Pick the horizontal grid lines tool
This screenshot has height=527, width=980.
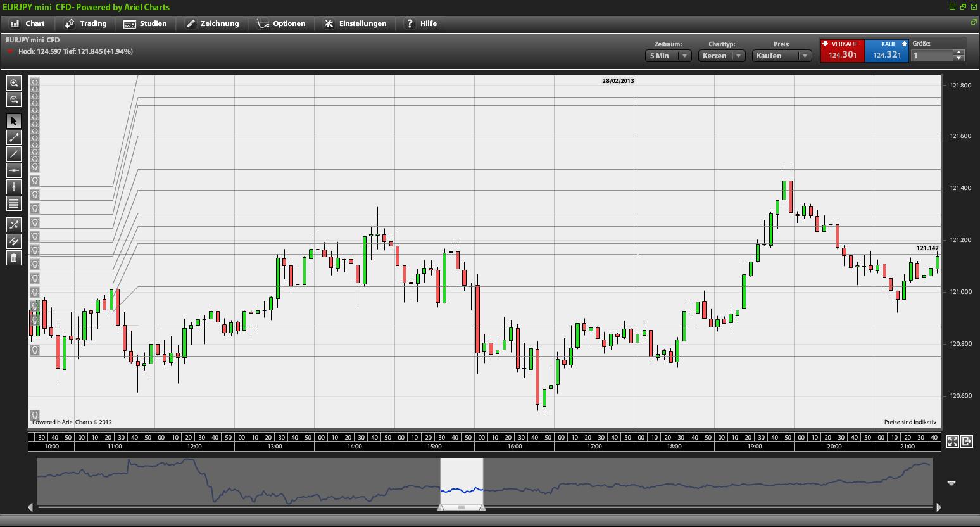point(14,203)
